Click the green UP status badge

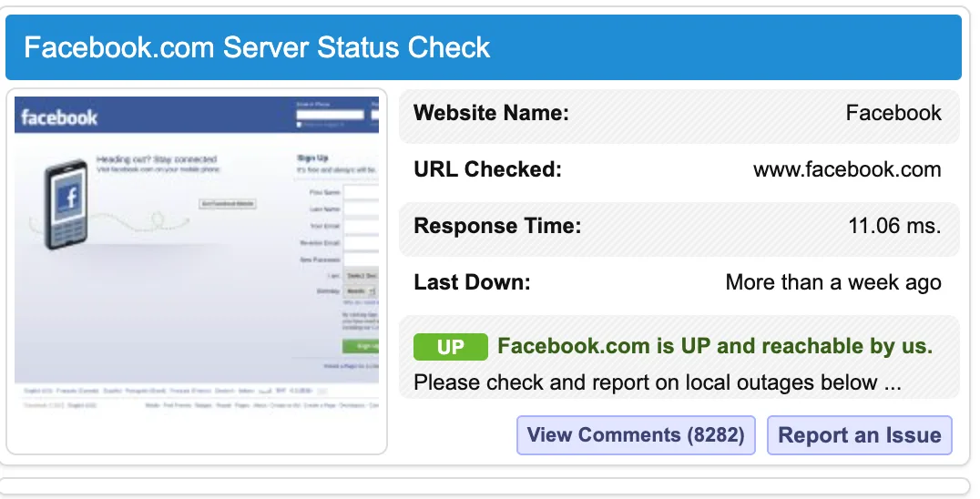pos(451,347)
